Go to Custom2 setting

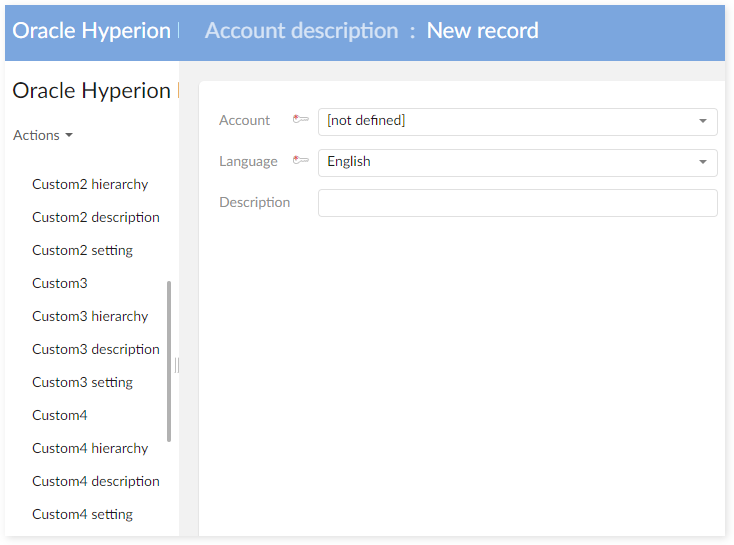click(82, 250)
